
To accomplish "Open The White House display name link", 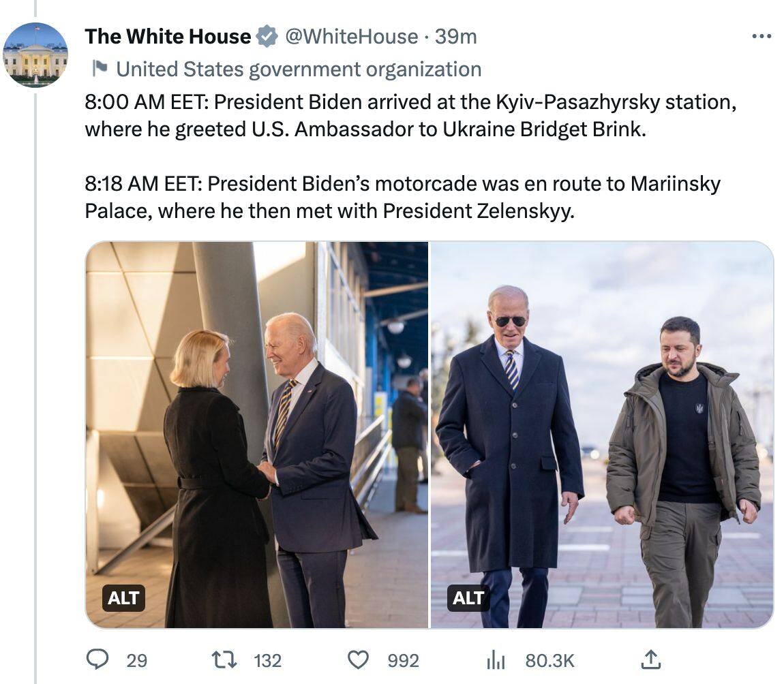I will pos(168,37).
